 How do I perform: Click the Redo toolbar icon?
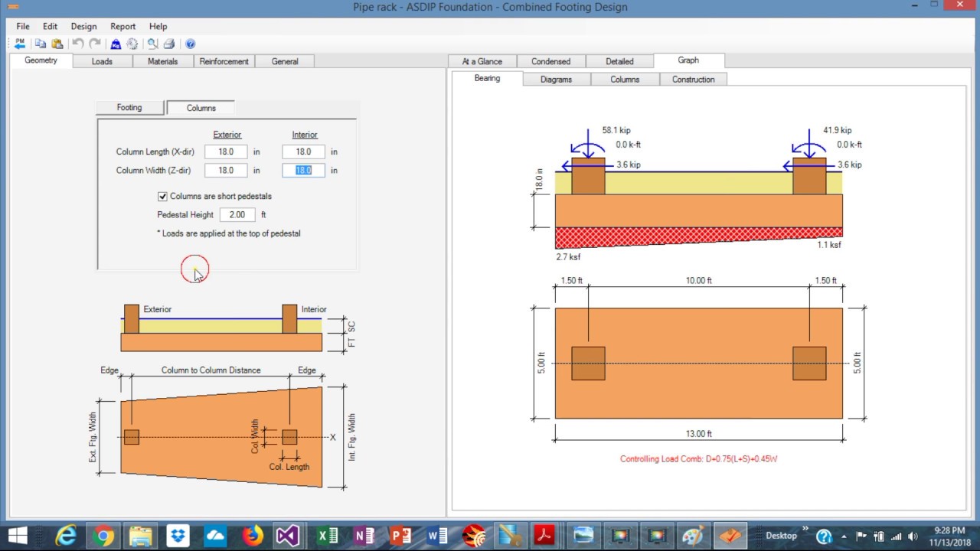[95, 44]
